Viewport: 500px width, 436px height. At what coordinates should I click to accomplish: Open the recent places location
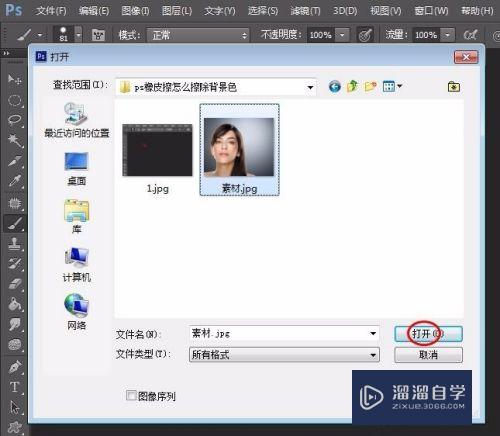pos(77,120)
